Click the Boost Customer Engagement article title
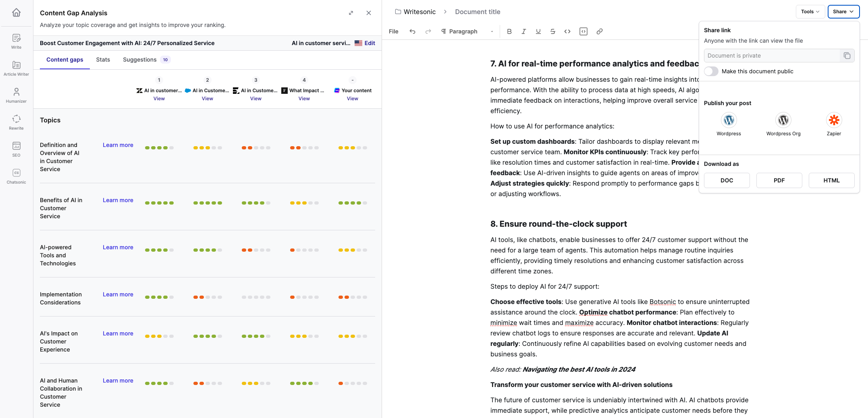 (127, 43)
